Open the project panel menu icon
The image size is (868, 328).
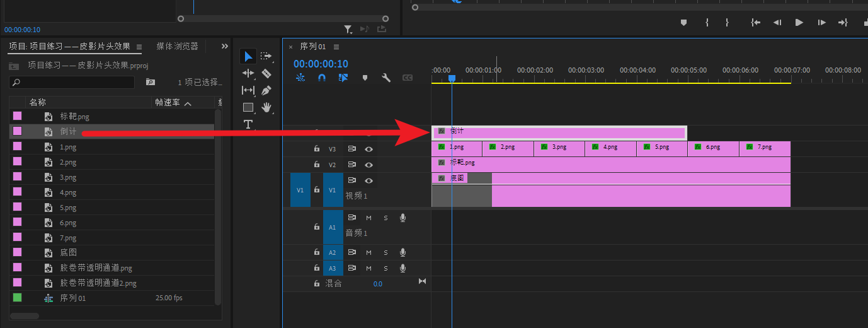139,46
